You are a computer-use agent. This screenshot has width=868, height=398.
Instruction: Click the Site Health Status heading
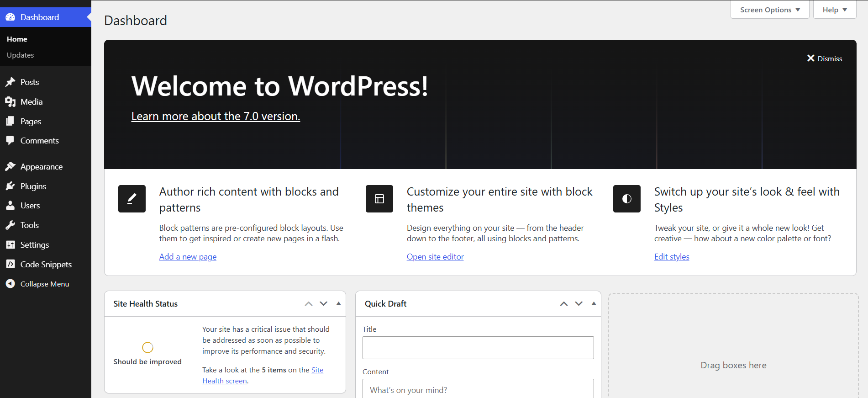click(146, 304)
